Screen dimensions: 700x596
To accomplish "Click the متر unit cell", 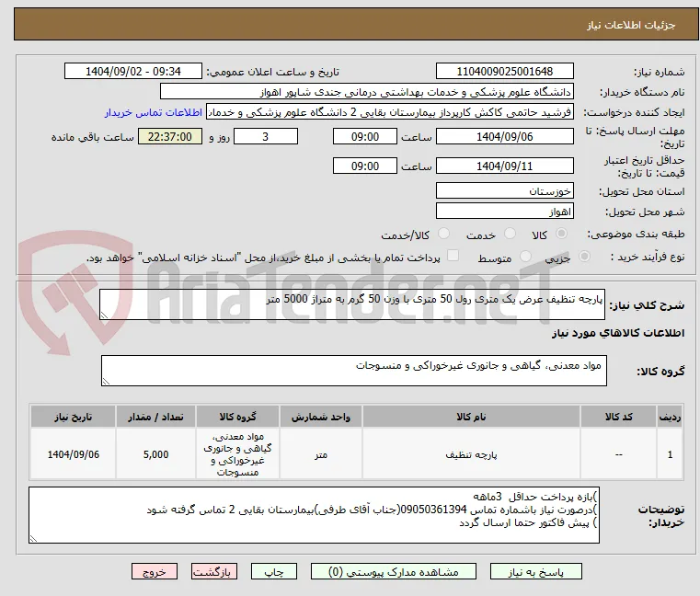I will tap(321, 454).
